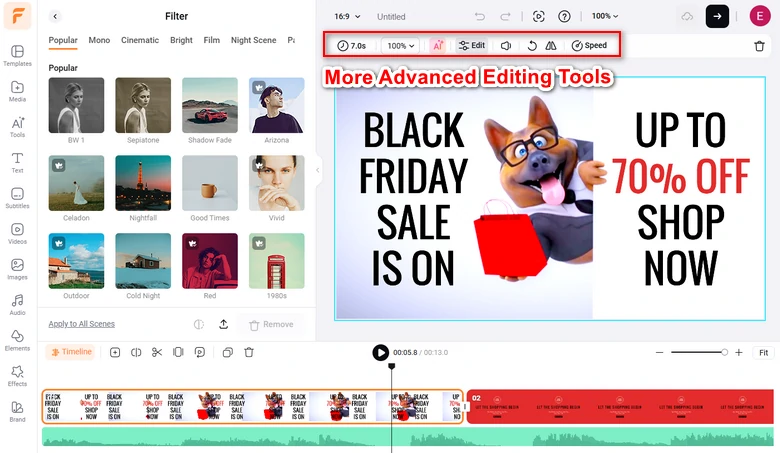Open the AI tools icon in scene toolbar
Screen dimensions: 780x453
438,45
